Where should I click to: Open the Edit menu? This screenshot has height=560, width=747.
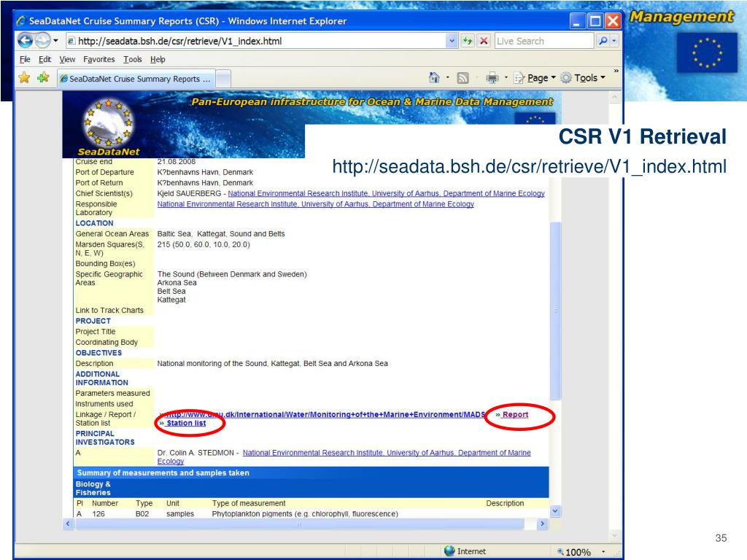click(44, 60)
